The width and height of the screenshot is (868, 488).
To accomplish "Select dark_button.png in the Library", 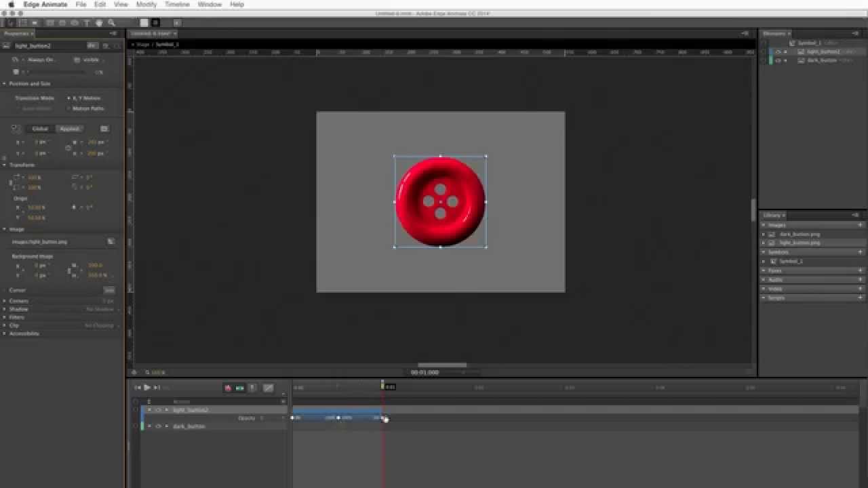I will [x=800, y=234].
